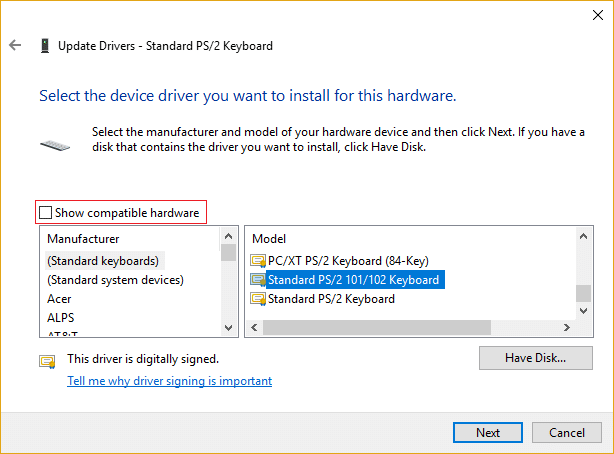Select (Standard system devices) manufacturer
The height and width of the screenshot is (454, 614).
[x=115, y=280]
